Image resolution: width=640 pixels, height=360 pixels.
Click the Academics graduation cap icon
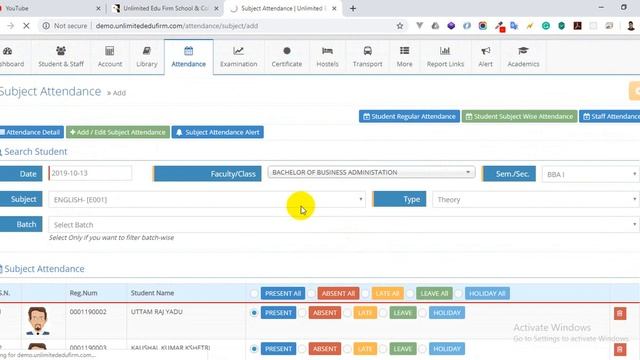tap(523, 51)
